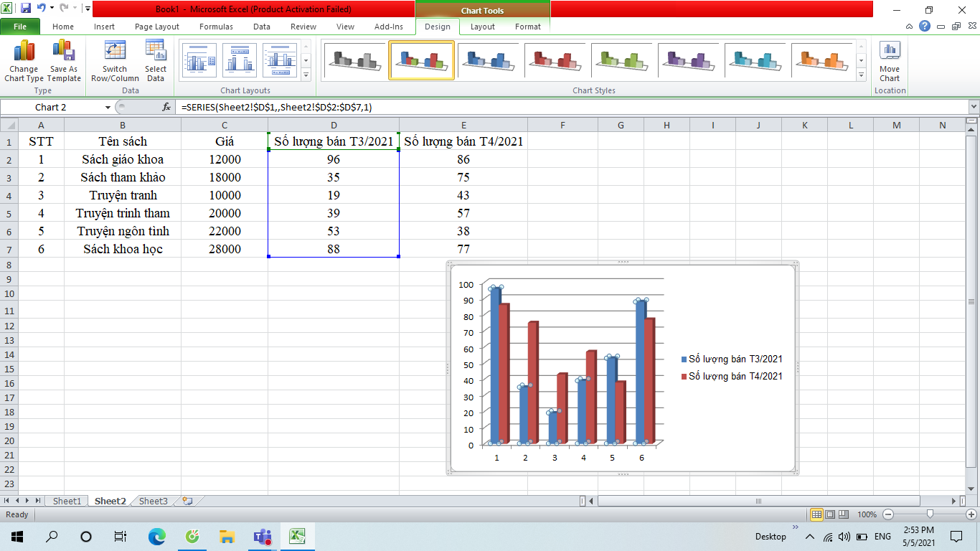Click Move Chart button
The image size is (980, 551).
(x=890, y=61)
